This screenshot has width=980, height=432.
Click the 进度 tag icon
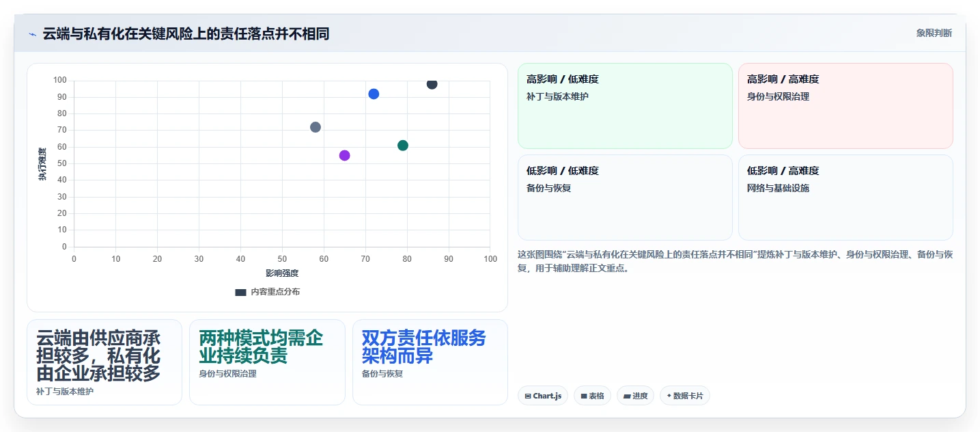[627, 396]
